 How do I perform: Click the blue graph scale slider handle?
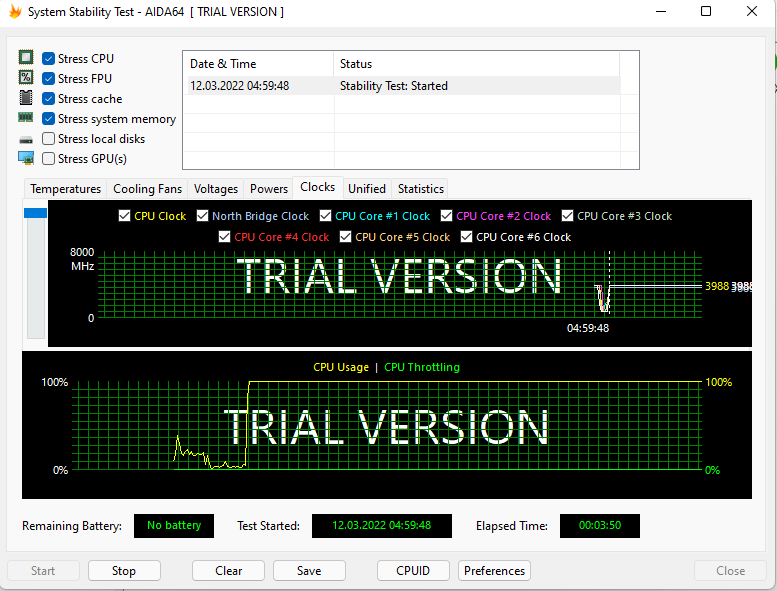35,213
